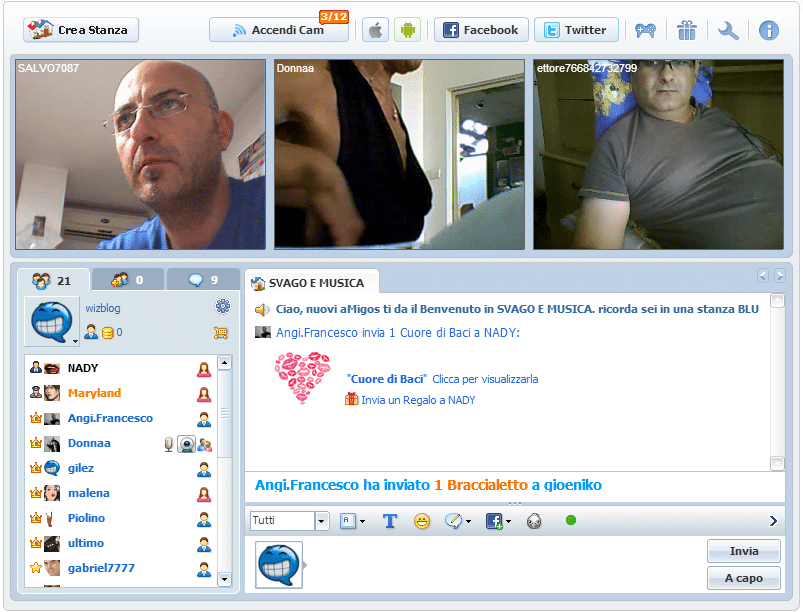Image resolution: width=803 pixels, height=612 pixels.
Task: Click NADY's female profile icon
Action: [204, 369]
